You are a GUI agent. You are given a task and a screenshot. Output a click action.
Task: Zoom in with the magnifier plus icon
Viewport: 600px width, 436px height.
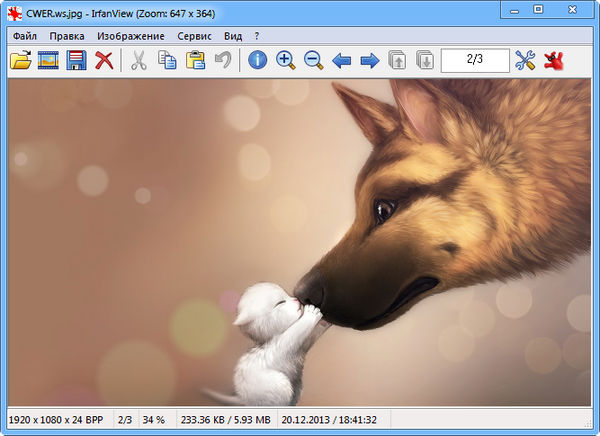click(x=286, y=61)
